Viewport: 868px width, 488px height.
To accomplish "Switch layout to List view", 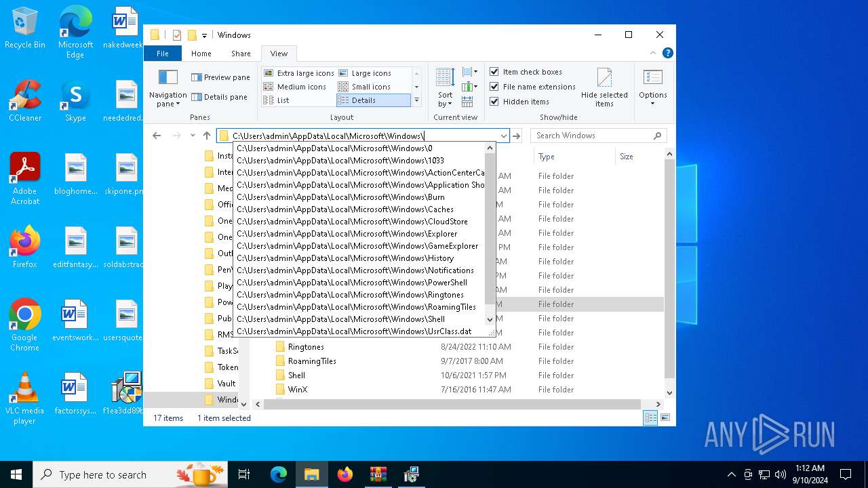I will pyautogui.click(x=277, y=100).
